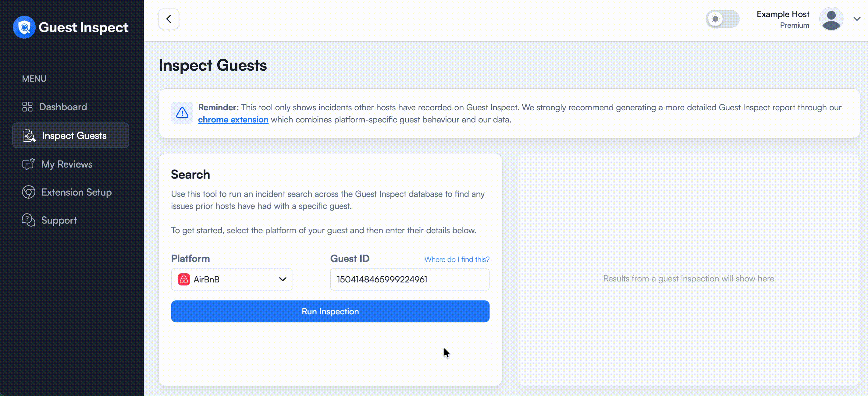Open the AirBnB platform dropdown
The width and height of the screenshot is (868, 396).
coord(232,279)
